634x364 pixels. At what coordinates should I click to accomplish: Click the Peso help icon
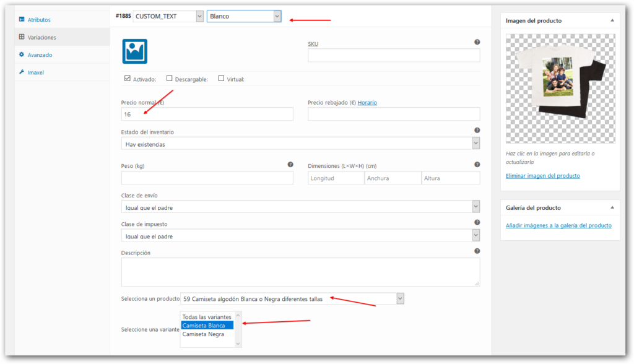pyautogui.click(x=290, y=165)
